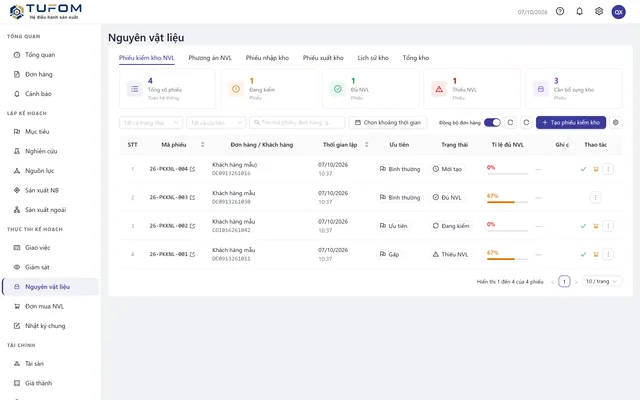Open table column settings gear icon

pos(616,122)
